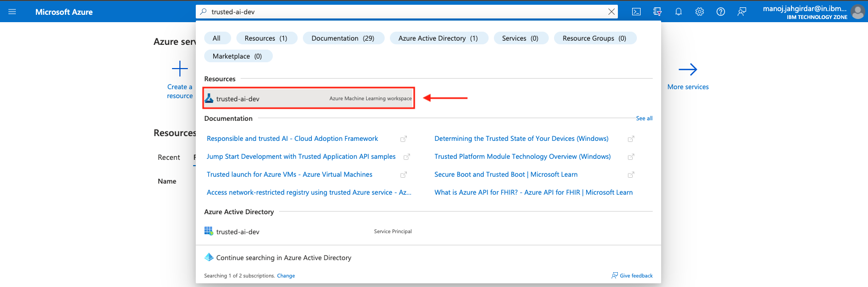Screen dimensions: 868x287
Task: Open Cloud Shell from the top bar
Action: [636, 12]
